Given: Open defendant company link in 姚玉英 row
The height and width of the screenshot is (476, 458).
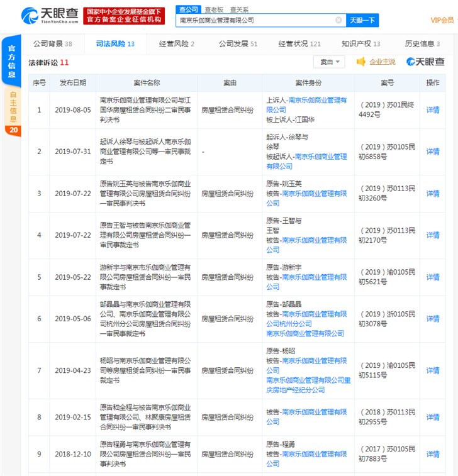Looking at the screenshot, I should coord(306,198).
